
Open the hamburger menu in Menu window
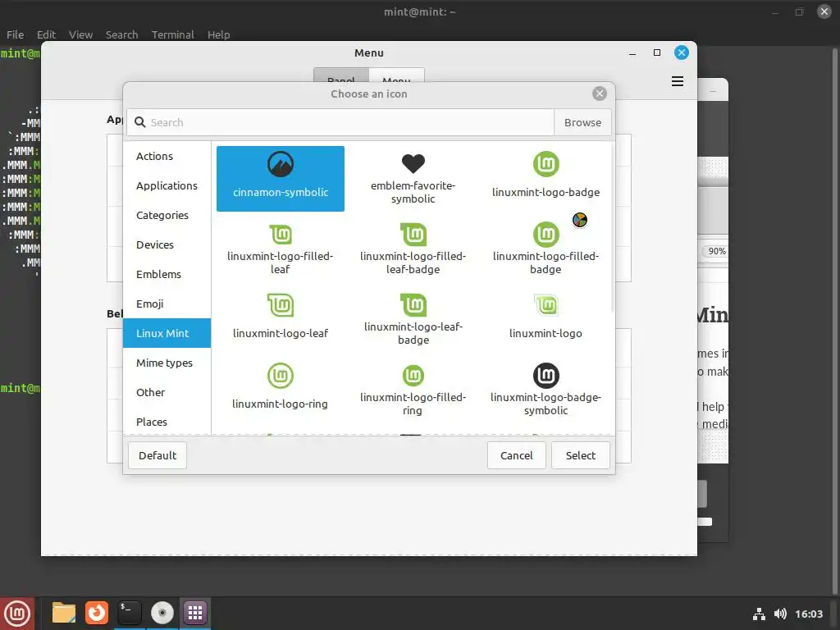(x=677, y=81)
